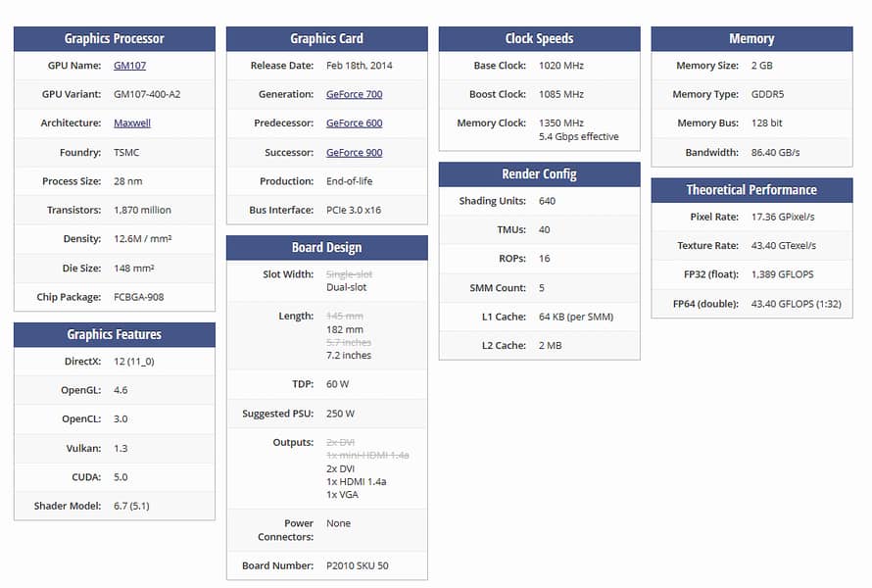The width and height of the screenshot is (872, 588).
Task: Select the process size value 28 nm
Action: click(128, 180)
